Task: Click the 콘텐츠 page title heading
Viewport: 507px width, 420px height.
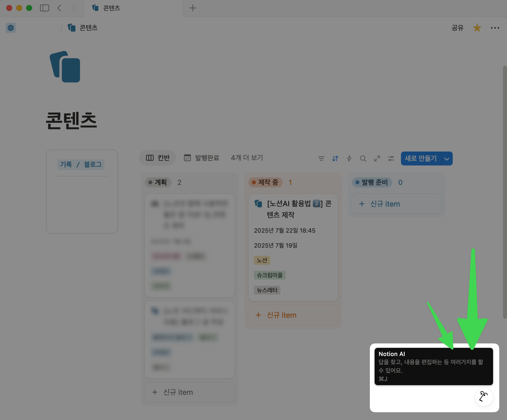Action: pyautogui.click(x=71, y=120)
